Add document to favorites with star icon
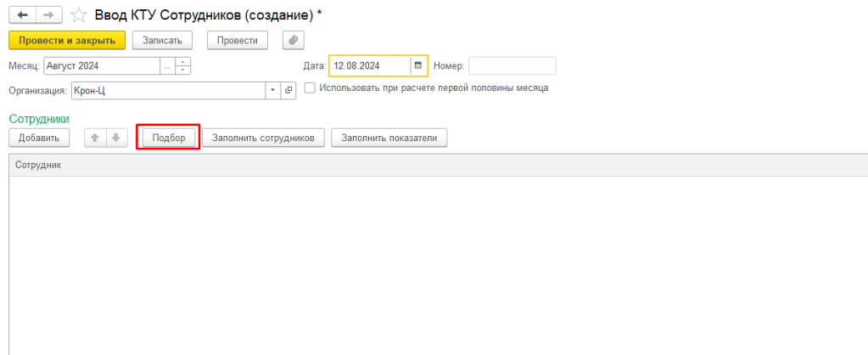Image resolution: width=868 pixels, height=355 pixels. click(x=79, y=15)
